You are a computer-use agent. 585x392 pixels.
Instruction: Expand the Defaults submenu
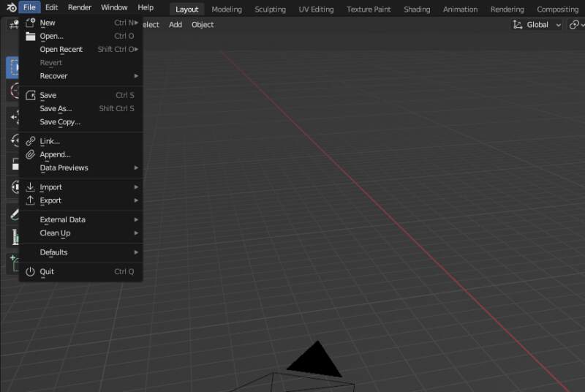point(81,252)
